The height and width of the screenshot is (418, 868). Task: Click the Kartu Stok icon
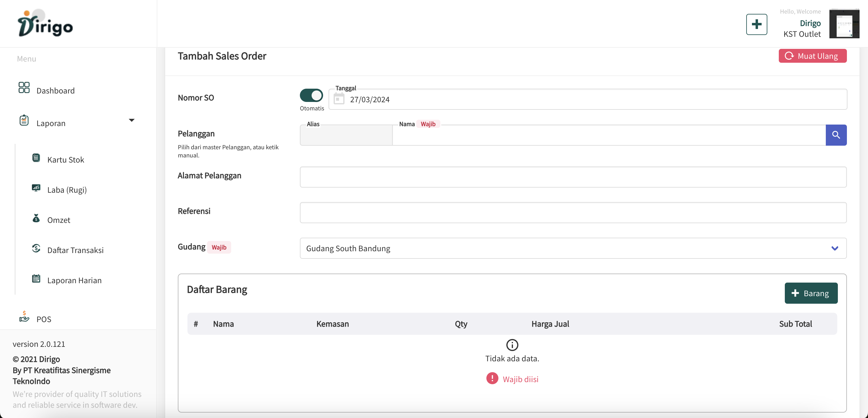point(36,158)
